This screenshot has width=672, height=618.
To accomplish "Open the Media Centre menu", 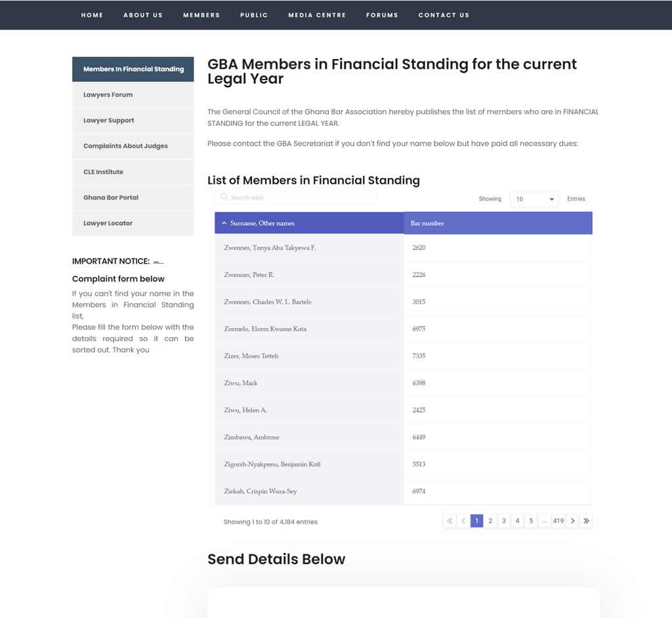I will [317, 15].
